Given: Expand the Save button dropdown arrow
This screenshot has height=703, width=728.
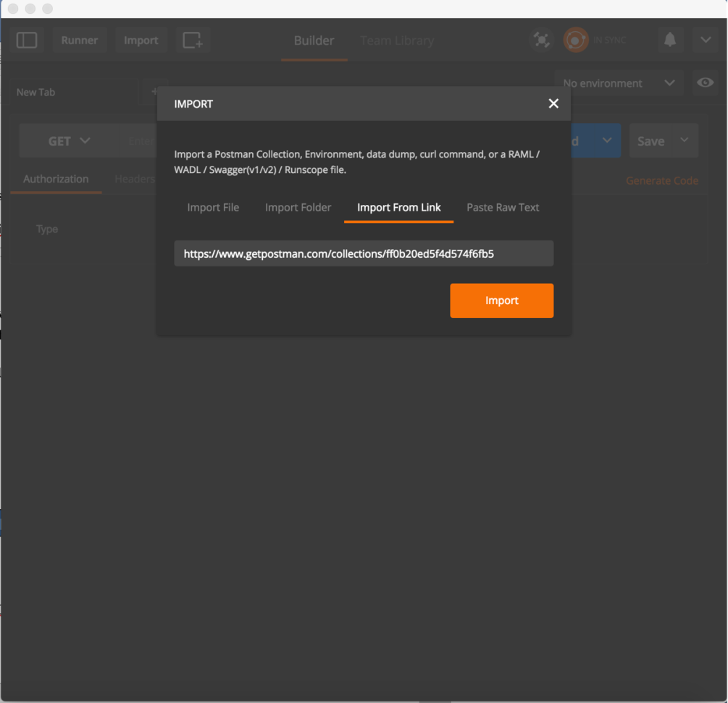Looking at the screenshot, I should 685,140.
